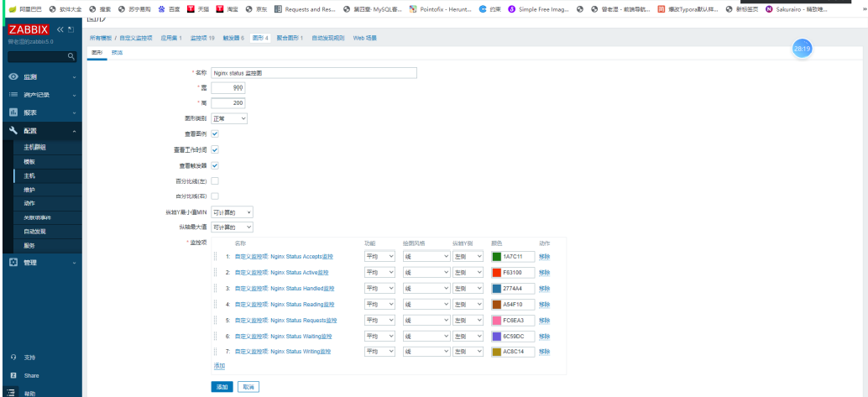Click the drag handle of Nginx Status Writing row
Screen dimensions: 868x397
216,352
